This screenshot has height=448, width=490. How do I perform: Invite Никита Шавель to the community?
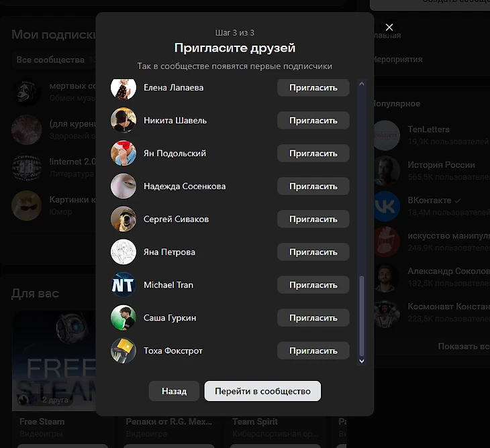(313, 121)
